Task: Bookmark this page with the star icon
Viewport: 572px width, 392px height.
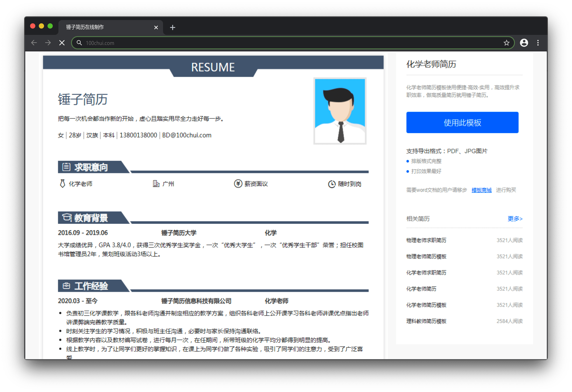Action: pyautogui.click(x=506, y=43)
